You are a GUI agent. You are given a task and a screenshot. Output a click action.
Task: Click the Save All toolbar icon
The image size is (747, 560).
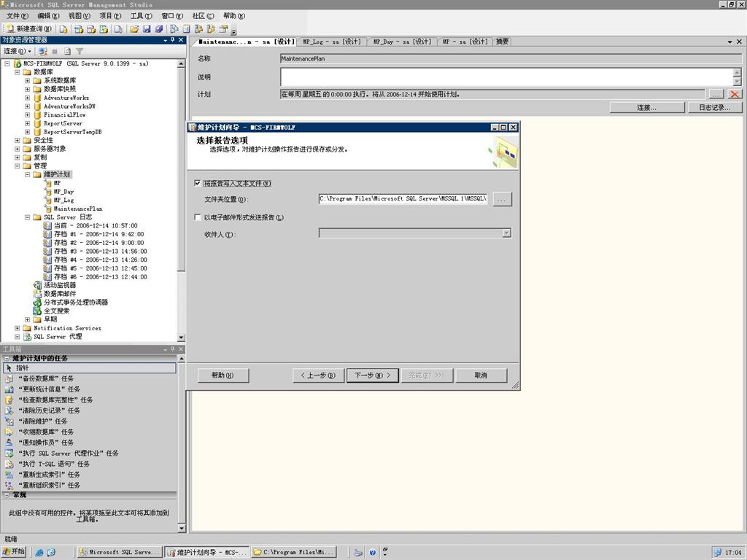(159, 29)
